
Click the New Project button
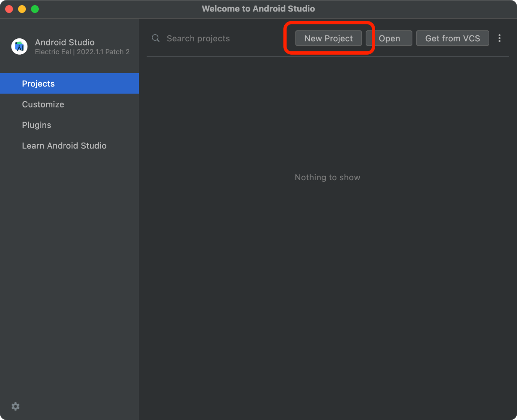[x=328, y=38]
